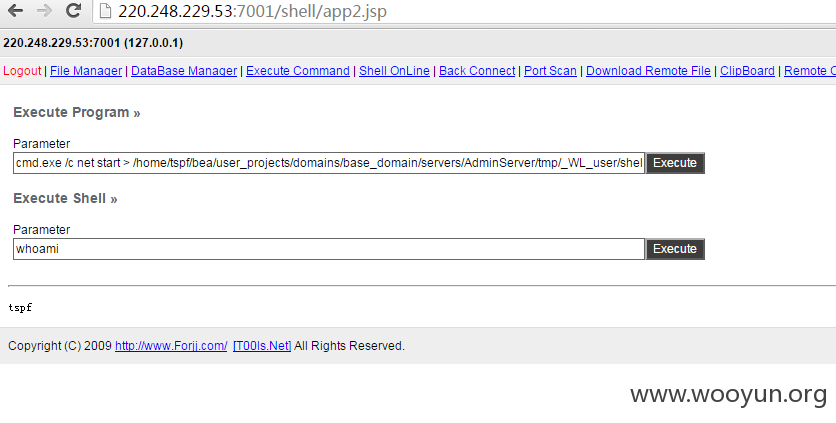Open Back Connect
Screen dimensions: 836x423
click(x=477, y=71)
